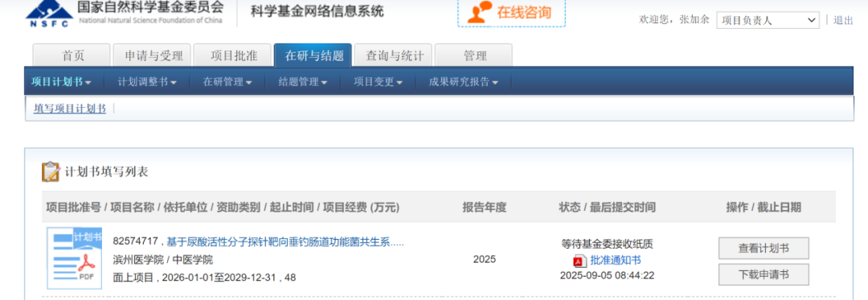
Task: Expand the 结题管理 menu
Action: point(303,82)
